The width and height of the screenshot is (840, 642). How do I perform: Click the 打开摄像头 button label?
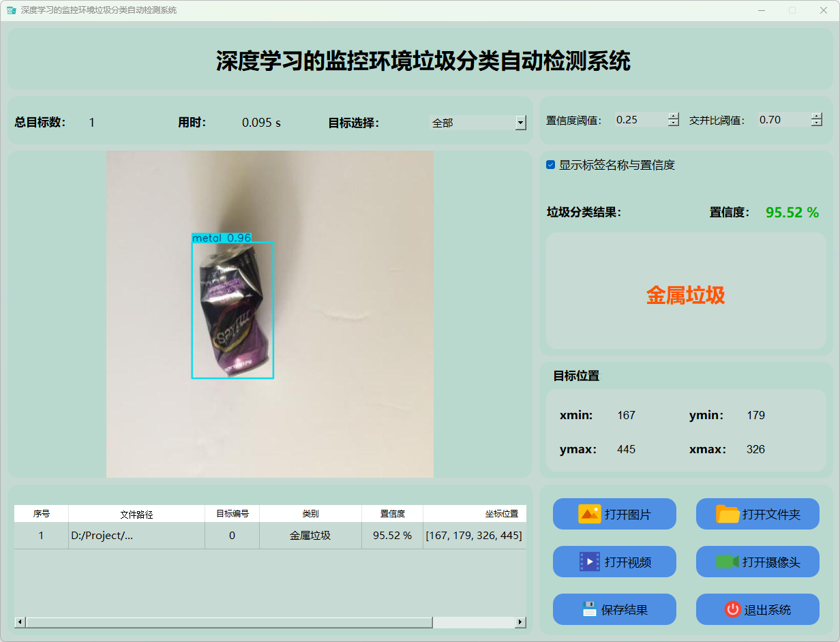click(x=771, y=562)
